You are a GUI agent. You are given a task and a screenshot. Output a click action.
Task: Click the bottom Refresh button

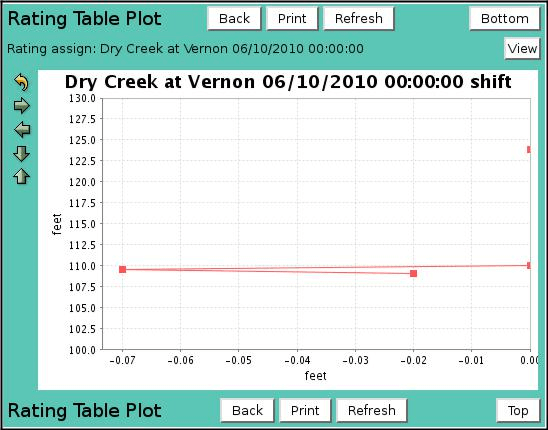click(372, 410)
